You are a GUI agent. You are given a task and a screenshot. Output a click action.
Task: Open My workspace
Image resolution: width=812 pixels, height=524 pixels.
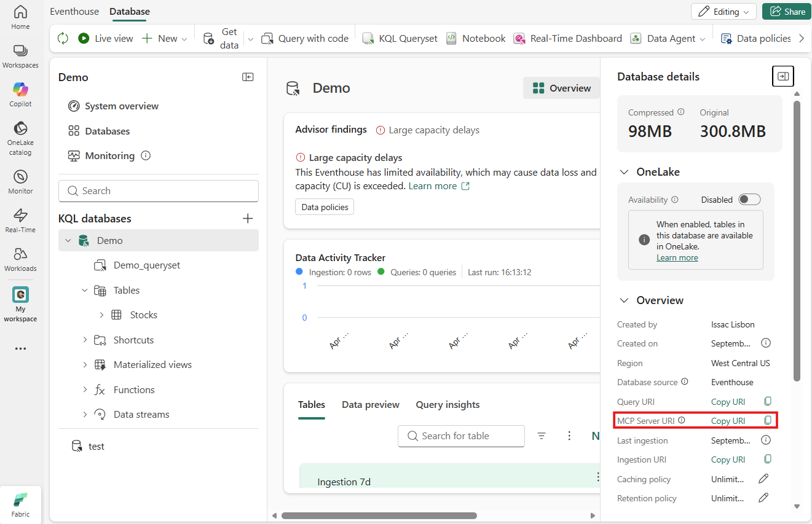tap(20, 304)
